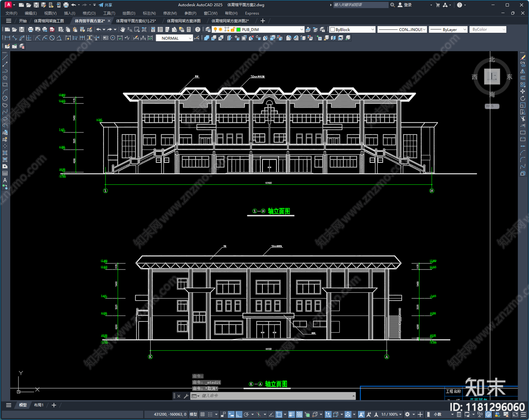529x420 pixels.
Task: Select the Line tool in draw toolbar
Action: pos(5,57)
